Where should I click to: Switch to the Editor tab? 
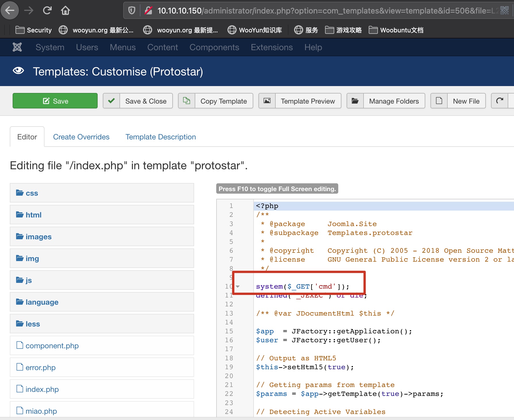click(27, 137)
